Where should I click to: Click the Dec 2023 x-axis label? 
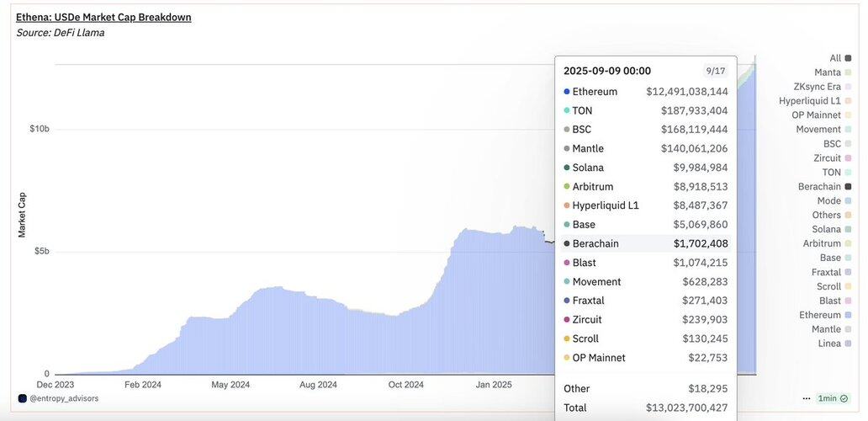point(56,385)
